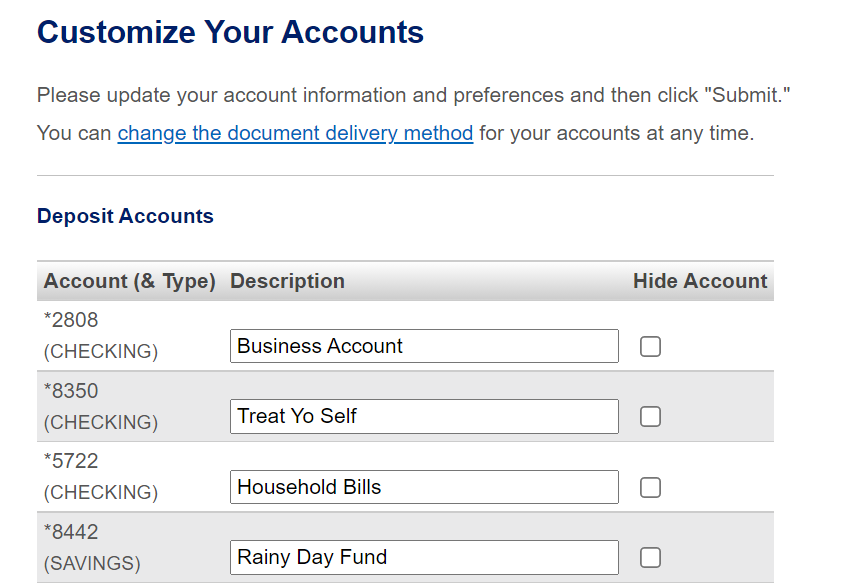This screenshot has height=588, width=854.
Task: Tick Hide Account checkbox for Business Account
Action: point(650,346)
